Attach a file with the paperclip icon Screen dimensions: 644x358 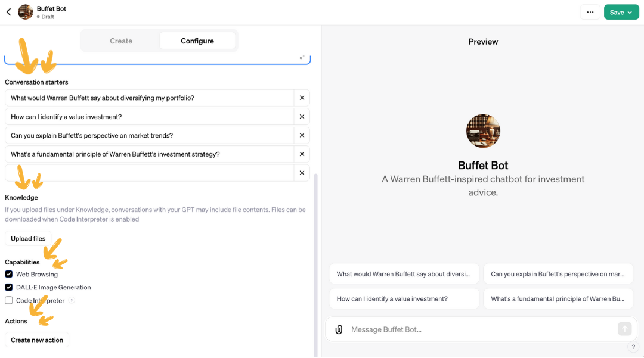pyautogui.click(x=339, y=329)
